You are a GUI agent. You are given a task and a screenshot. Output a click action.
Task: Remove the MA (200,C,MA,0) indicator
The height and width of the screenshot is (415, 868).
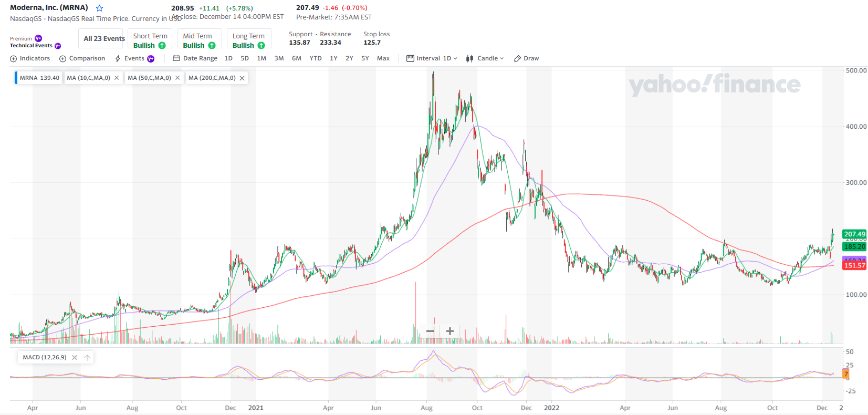click(x=242, y=78)
